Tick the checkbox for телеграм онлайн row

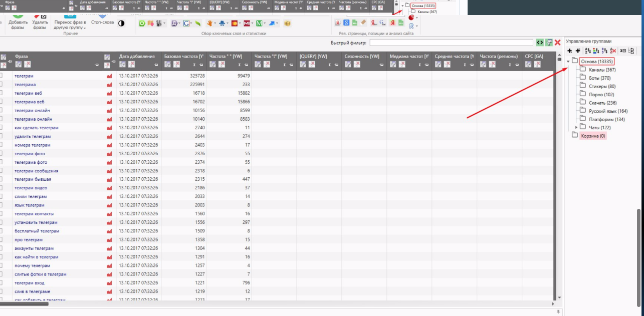[x=1, y=110]
